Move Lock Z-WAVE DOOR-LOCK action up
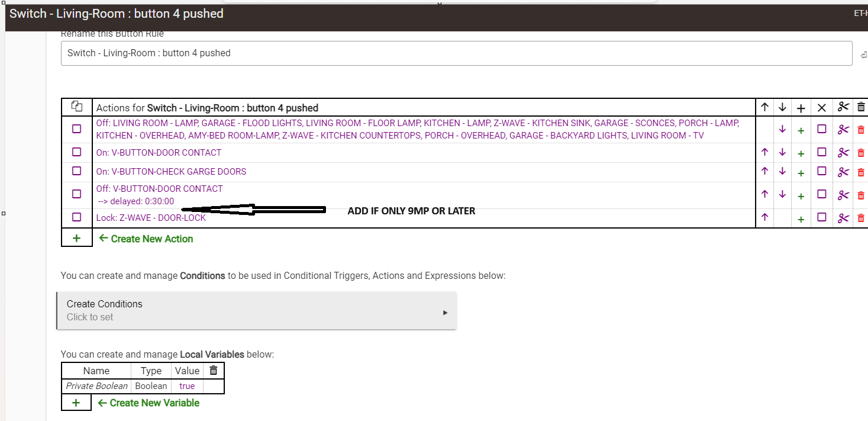Viewport: 868px width, 421px height. coord(764,218)
